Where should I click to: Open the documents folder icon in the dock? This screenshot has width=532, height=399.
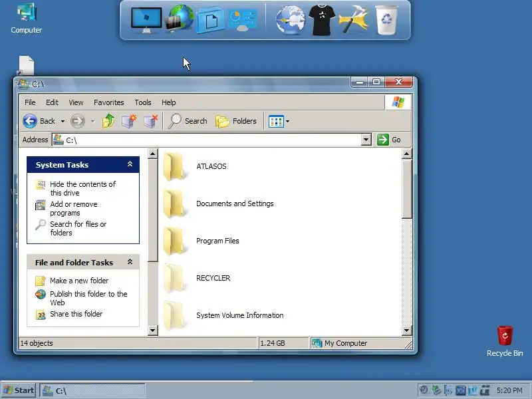[210, 21]
